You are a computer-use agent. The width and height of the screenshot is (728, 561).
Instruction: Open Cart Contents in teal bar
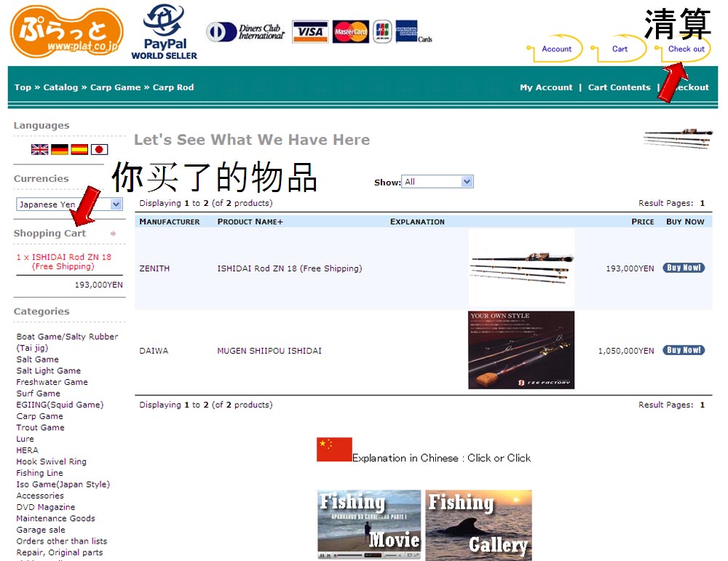coord(619,87)
